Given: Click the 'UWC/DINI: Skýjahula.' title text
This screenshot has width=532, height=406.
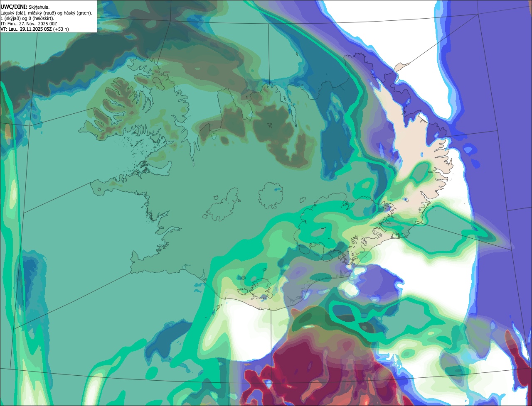Looking at the screenshot, I should pos(25,7).
